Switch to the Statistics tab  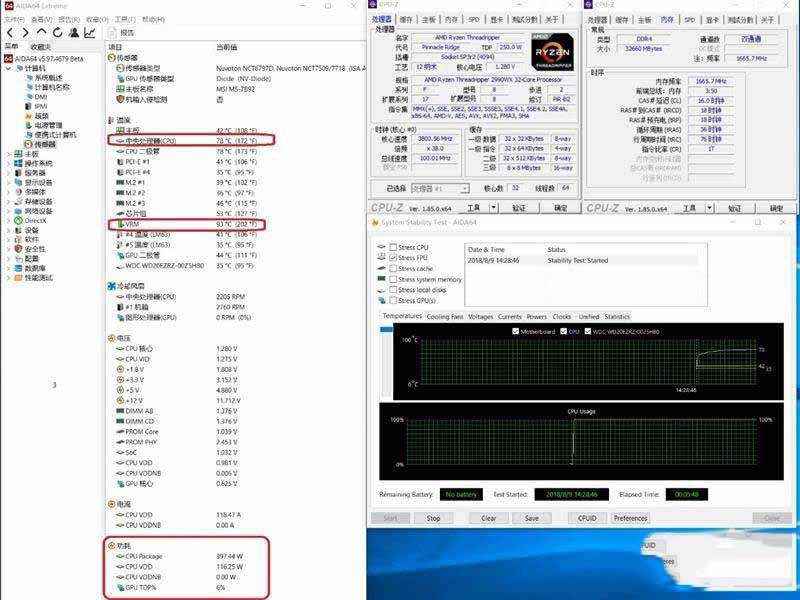click(x=617, y=317)
